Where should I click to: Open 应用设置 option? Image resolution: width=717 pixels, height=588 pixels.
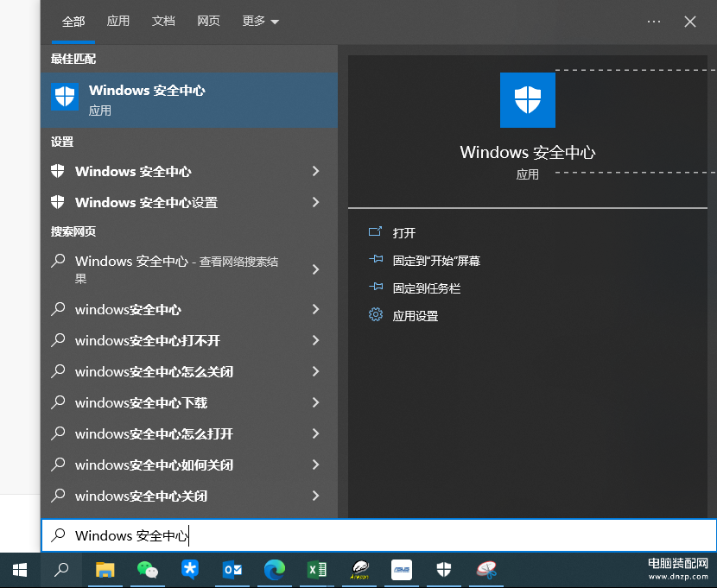click(416, 316)
